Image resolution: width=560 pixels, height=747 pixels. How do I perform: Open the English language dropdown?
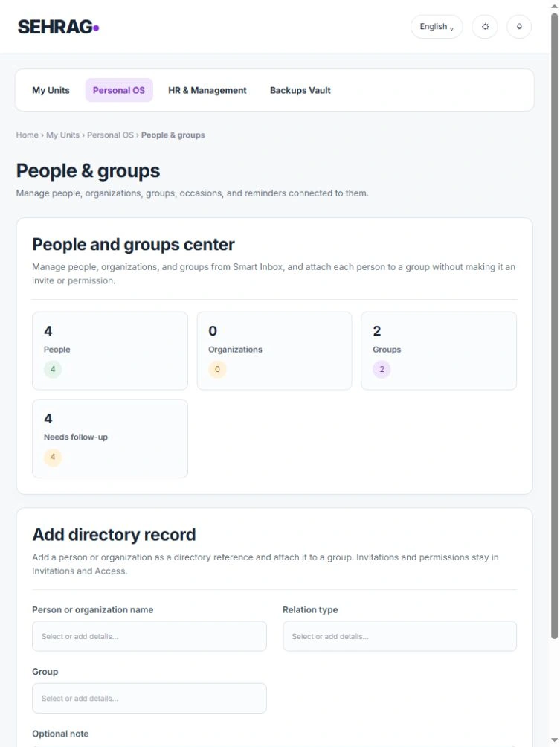[437, 27]
